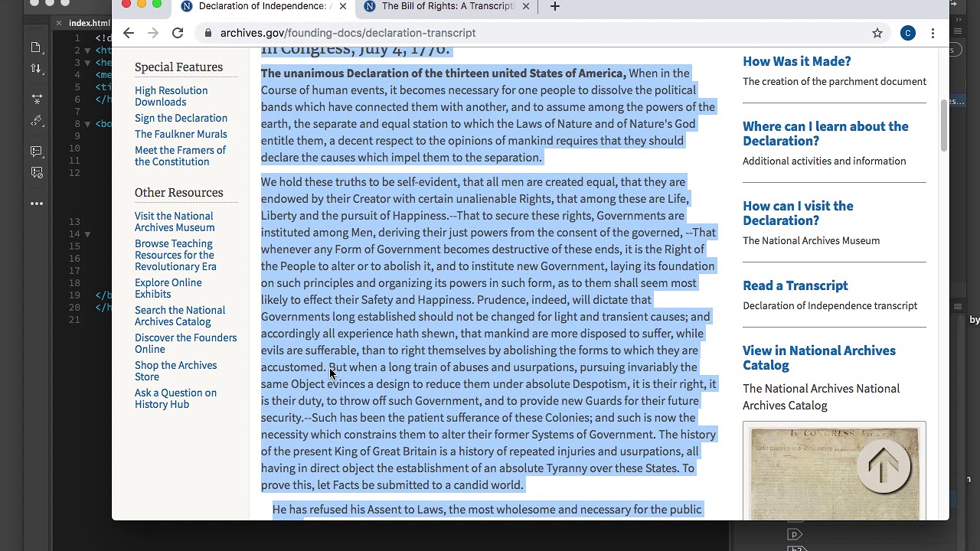Screen dimensions: 980x551
Task: Click the back-to-top arrow button
Action: tap(883, 466)
